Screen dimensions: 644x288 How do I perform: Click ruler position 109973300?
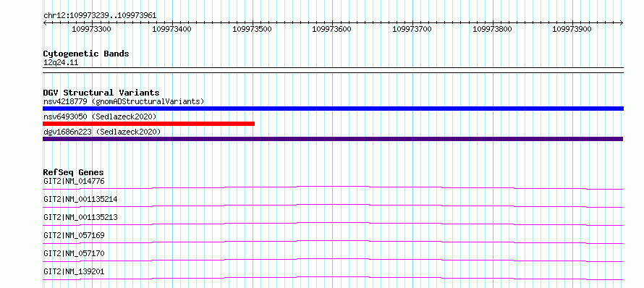click(91, 29)
